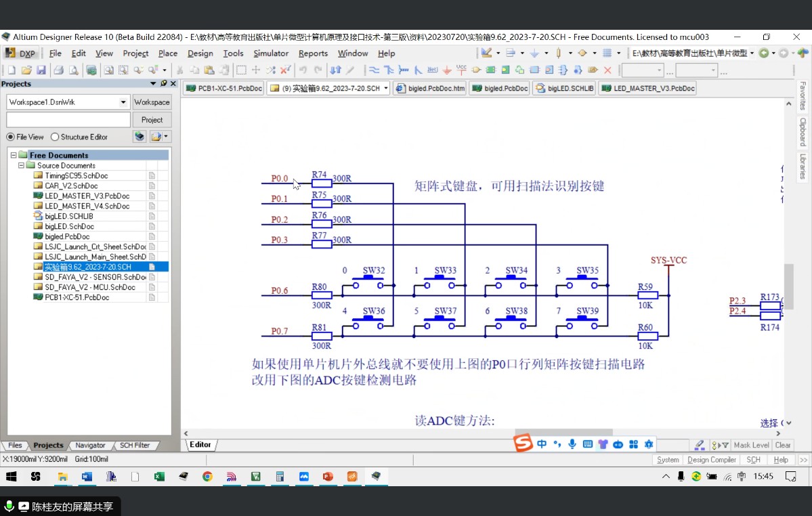Click the Print icon in toolbar
The image size is (812, 516).
click(x=58, y=70)
